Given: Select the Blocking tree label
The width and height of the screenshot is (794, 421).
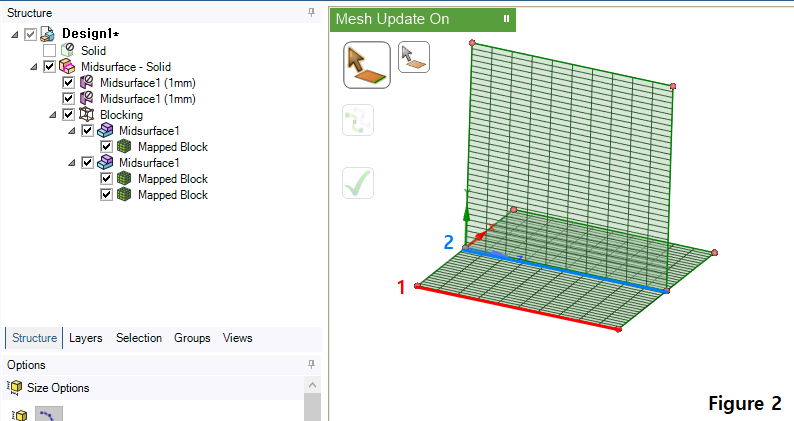Looking at the screenshot, I should [x=122, y=114].
